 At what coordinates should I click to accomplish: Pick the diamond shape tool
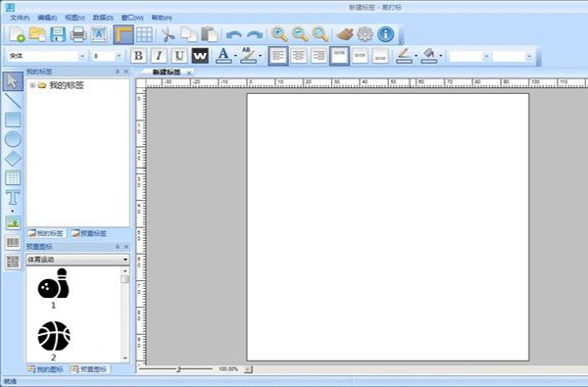pos(13,159)
